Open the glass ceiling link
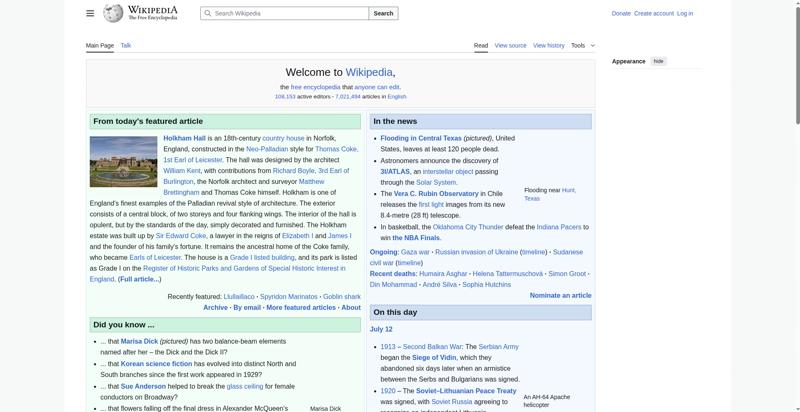Viewport: 800px width, 412px height. pyautogui.click(x=245, y=387)
